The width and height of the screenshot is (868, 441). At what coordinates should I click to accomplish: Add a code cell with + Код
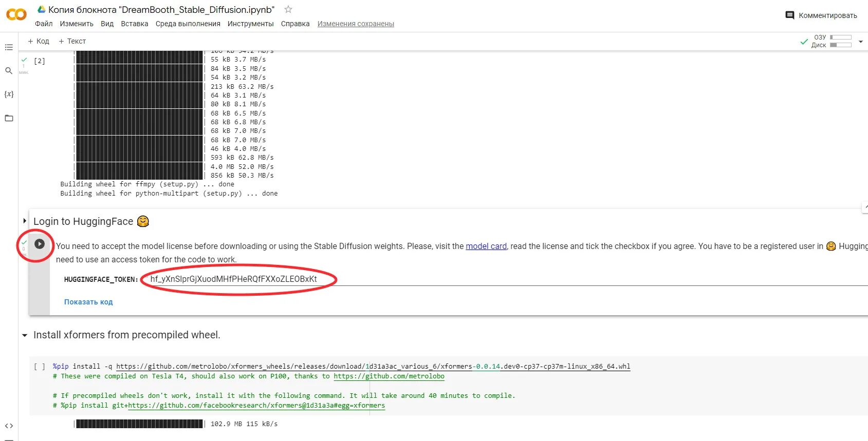(39, 41)
